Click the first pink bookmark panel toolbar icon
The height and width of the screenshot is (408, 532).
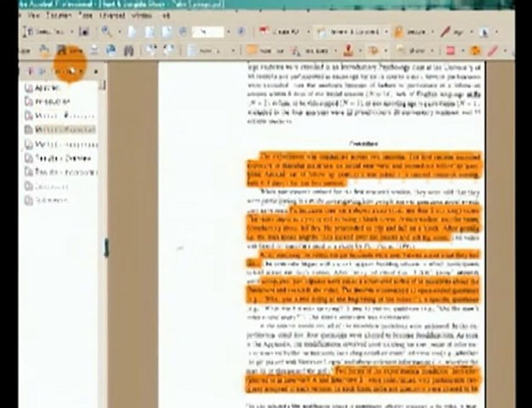(31, 71)
